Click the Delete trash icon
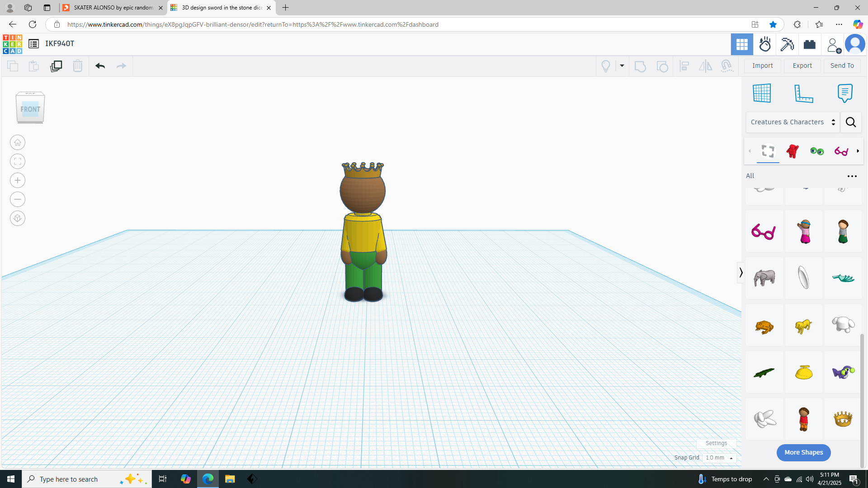 [x=78, y=66]
